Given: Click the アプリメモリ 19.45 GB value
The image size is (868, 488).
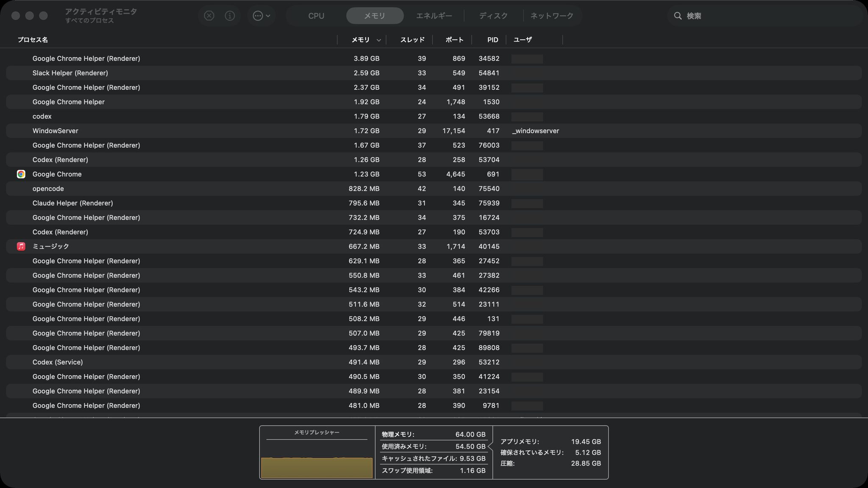Looking at the screenshot, I should pyautogui.click(x=586, y=442).
